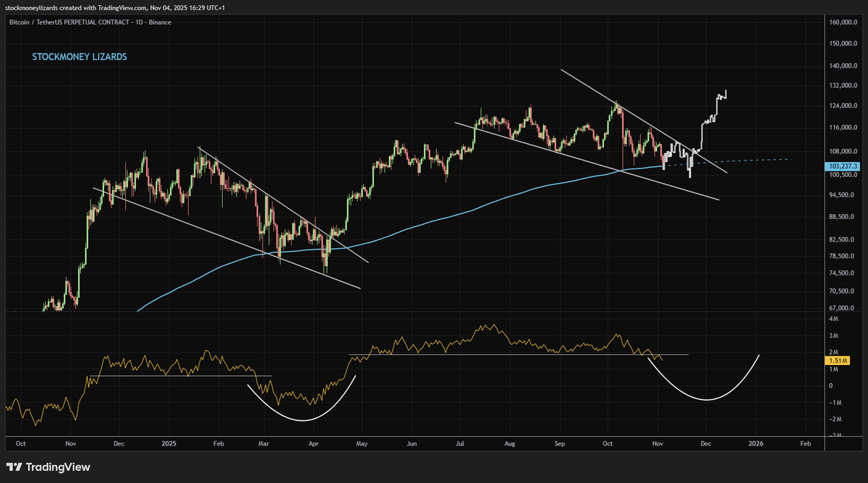Select the 78,500.0 price axis label
The height and width of the screenshot is (483, 868).
click(x=843, y=256)
